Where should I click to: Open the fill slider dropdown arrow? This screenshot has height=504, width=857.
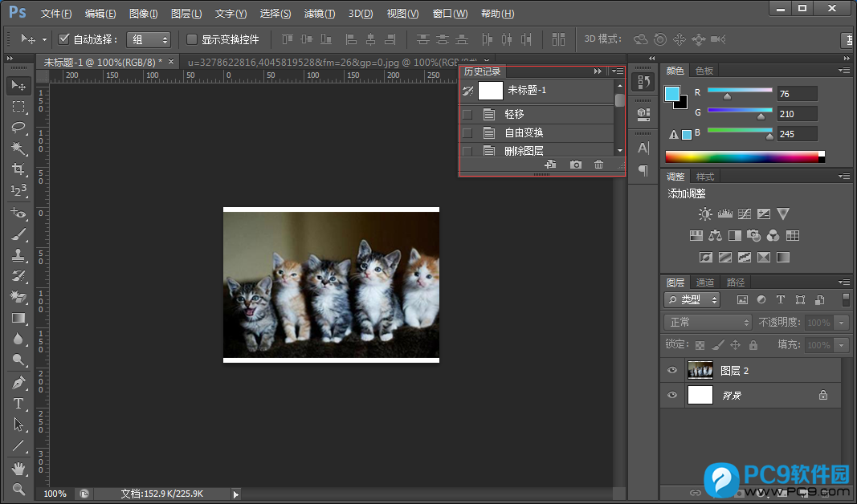(x=842, y=345)
